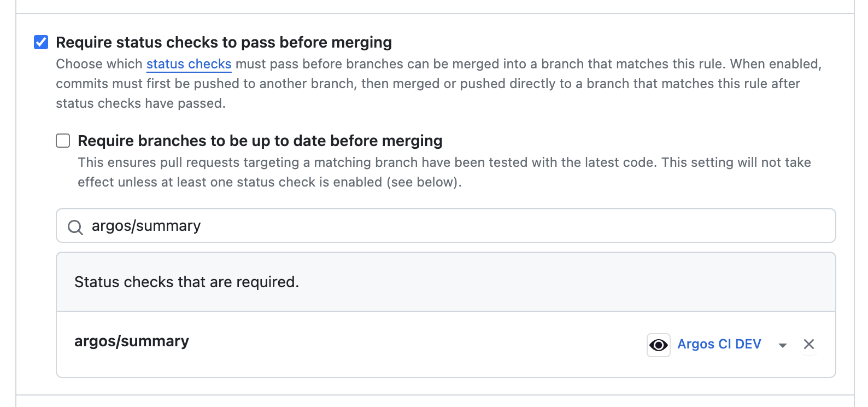868x407 pixels.
Task: Click the Status checks that are required header
Action: pos(186,282)
